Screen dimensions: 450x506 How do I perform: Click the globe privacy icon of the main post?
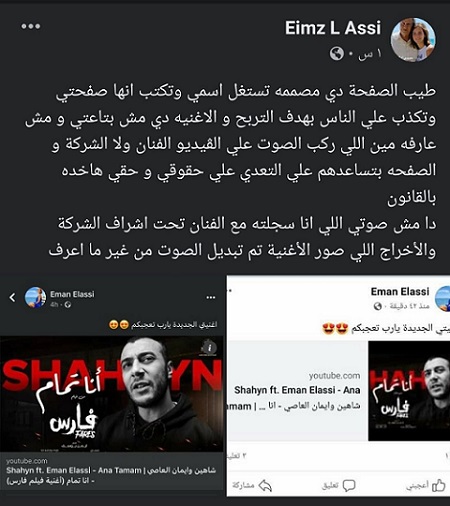pyautogui.click(x=336, y=53)
